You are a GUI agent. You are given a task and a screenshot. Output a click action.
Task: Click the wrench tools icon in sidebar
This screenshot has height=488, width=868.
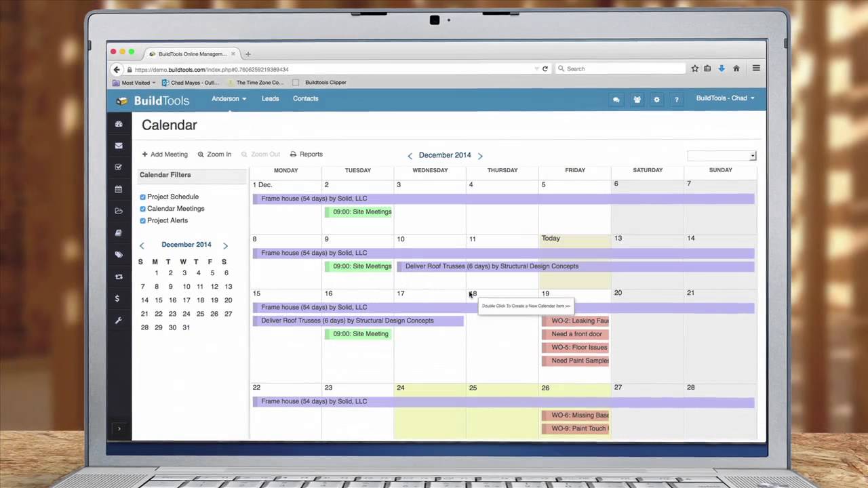point(119,320)
